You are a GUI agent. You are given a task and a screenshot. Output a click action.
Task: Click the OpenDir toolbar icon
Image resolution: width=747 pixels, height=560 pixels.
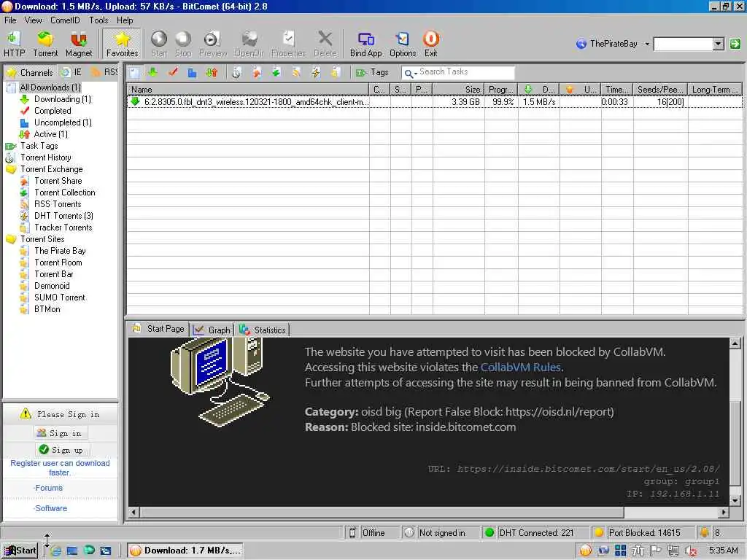[249, 44]
